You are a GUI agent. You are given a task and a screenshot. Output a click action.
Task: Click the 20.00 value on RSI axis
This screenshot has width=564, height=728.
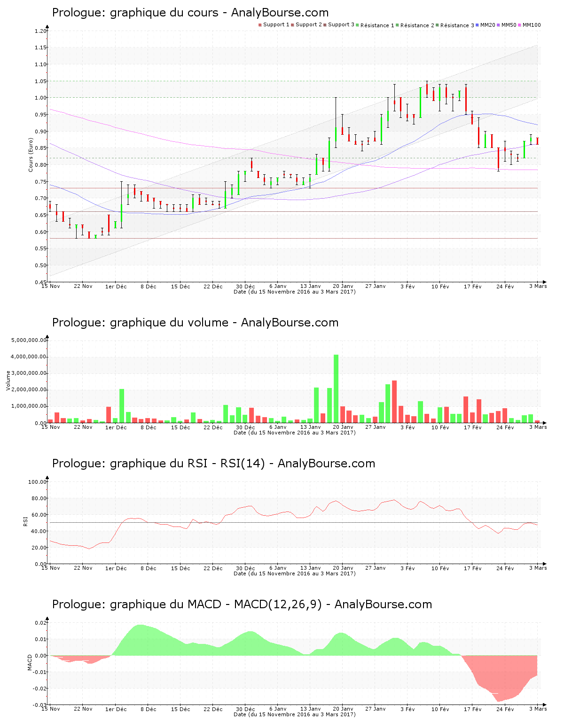point(39,548)
